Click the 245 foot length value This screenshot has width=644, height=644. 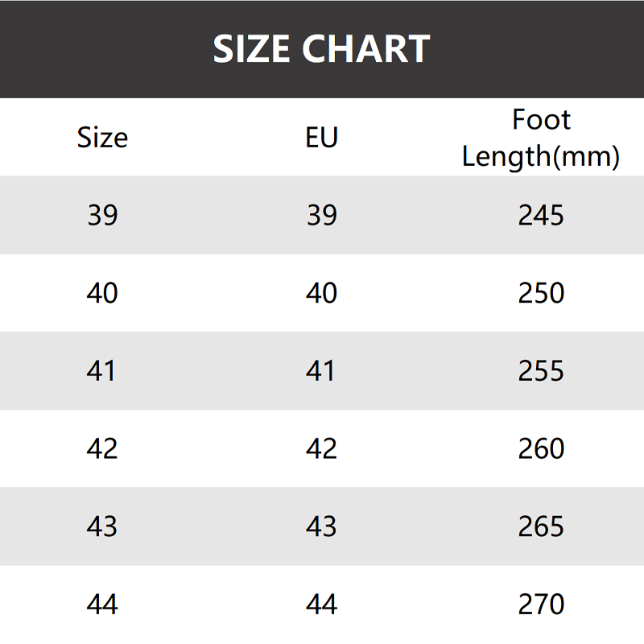pos(541,215)
